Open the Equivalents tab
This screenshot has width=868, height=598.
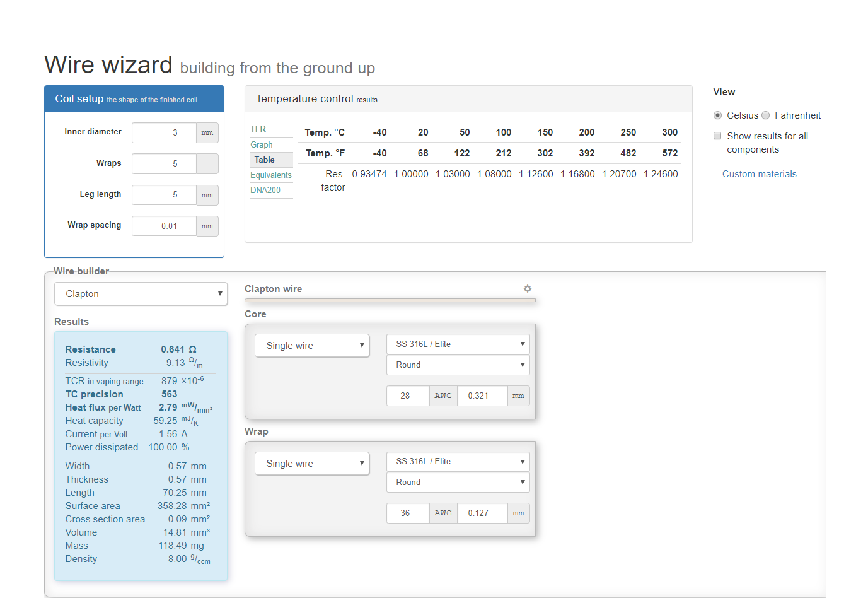pos(271,175)
